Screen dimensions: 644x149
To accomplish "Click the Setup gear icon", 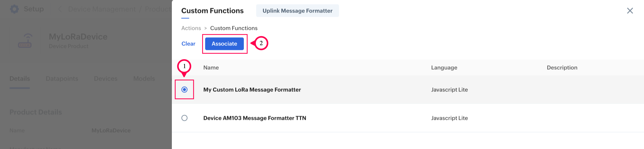I will click(x=14, y=9).
